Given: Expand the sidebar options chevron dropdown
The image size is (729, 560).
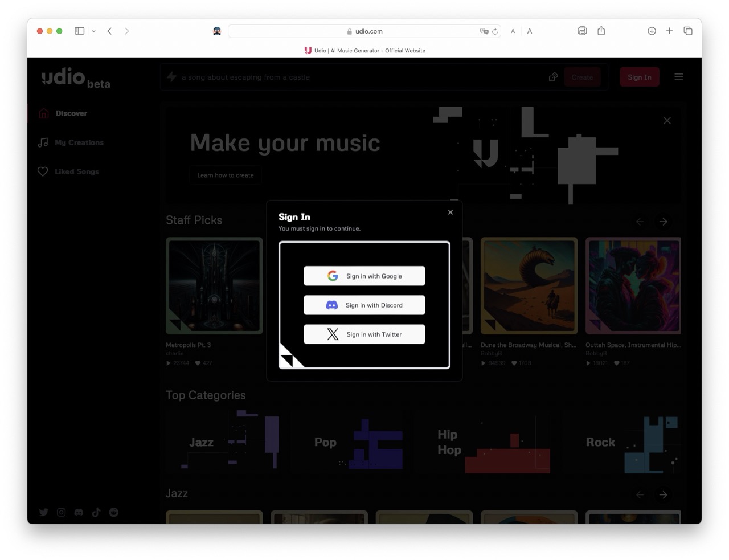Looking at the screenshot, I should (x=93, y=31).
